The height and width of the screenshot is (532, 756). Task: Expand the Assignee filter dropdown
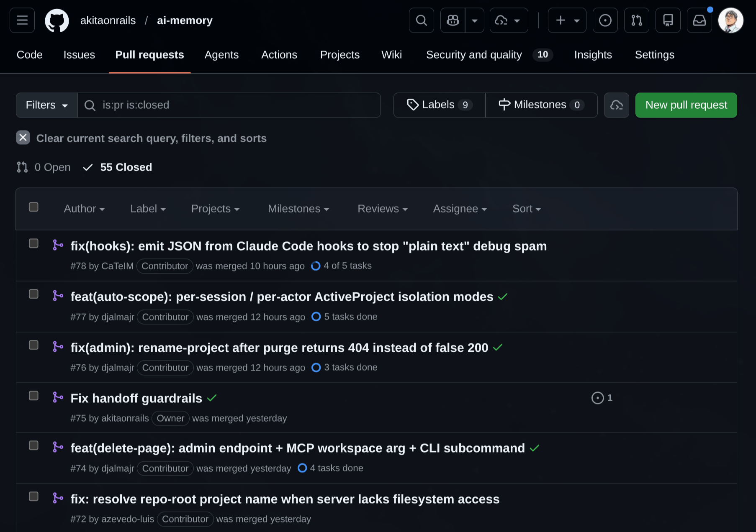[x=460, y=209]
